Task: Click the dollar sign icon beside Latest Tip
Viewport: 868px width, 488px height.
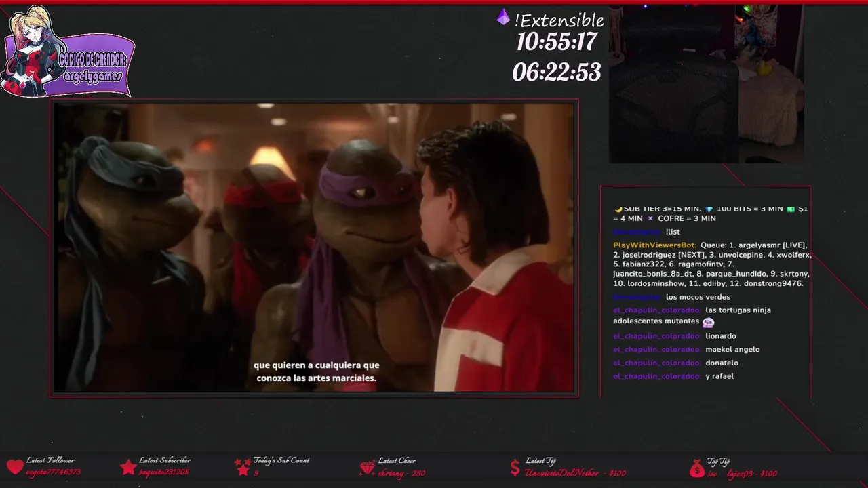Action: pyautogui.click(x=515, y=468)
